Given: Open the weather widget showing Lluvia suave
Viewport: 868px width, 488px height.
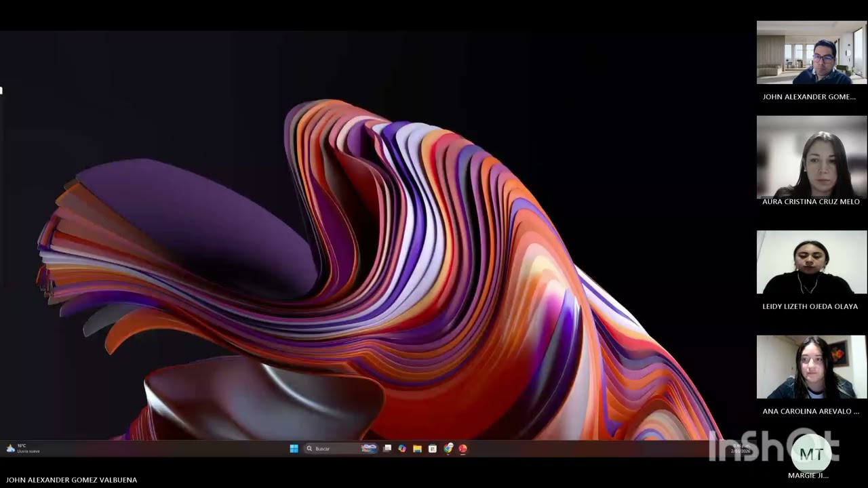Looking at the screenshot, I should [x=23, y=448].
